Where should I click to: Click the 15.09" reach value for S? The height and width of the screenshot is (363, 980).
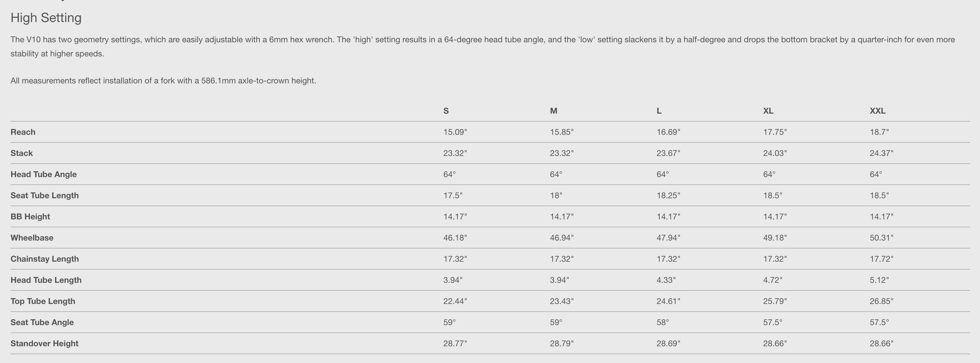click(455, 132)
